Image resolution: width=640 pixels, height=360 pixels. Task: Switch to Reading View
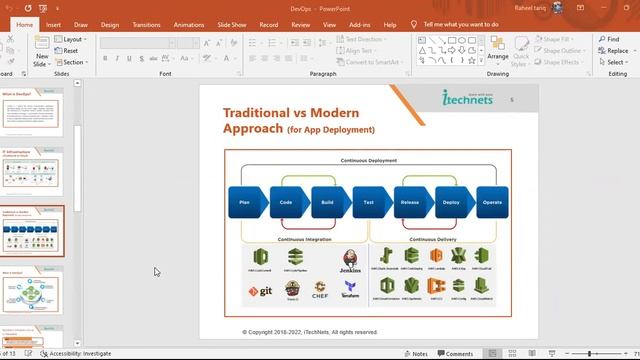click(532, 353)
